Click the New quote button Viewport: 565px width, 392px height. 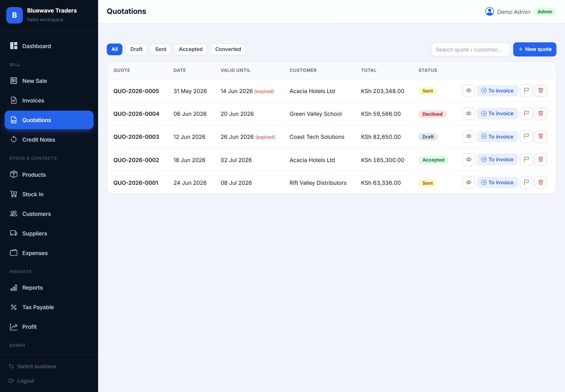point(535,49)
